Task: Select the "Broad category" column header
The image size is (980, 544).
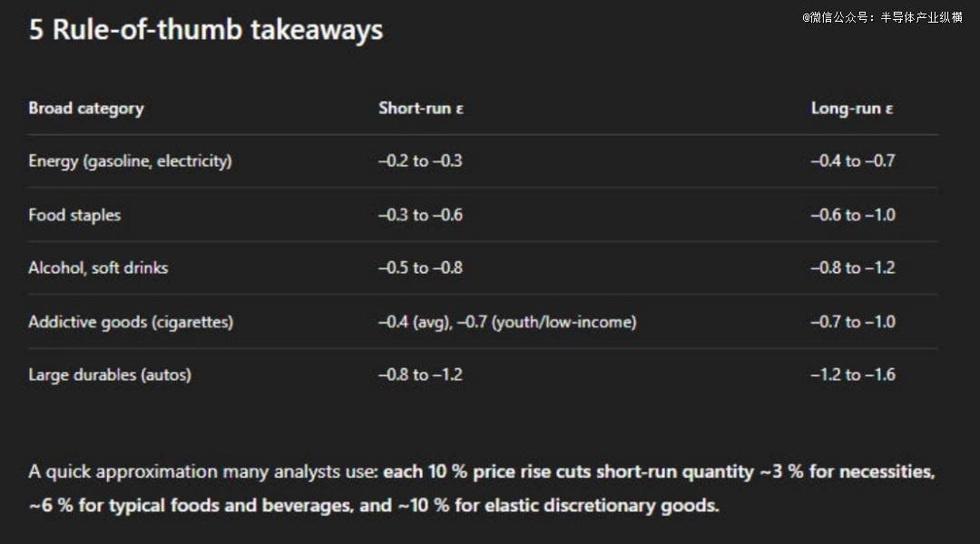Action: pos(86,108)
